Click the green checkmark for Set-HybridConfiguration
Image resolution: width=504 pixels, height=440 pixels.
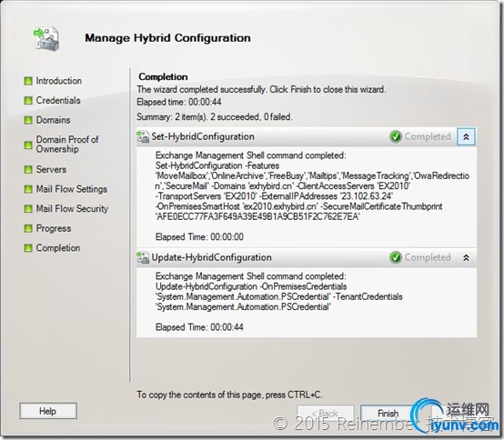(396, 136)
